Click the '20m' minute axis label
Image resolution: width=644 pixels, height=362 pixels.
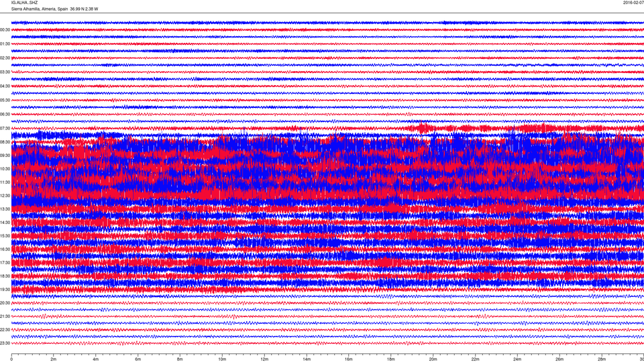point(433,359)
